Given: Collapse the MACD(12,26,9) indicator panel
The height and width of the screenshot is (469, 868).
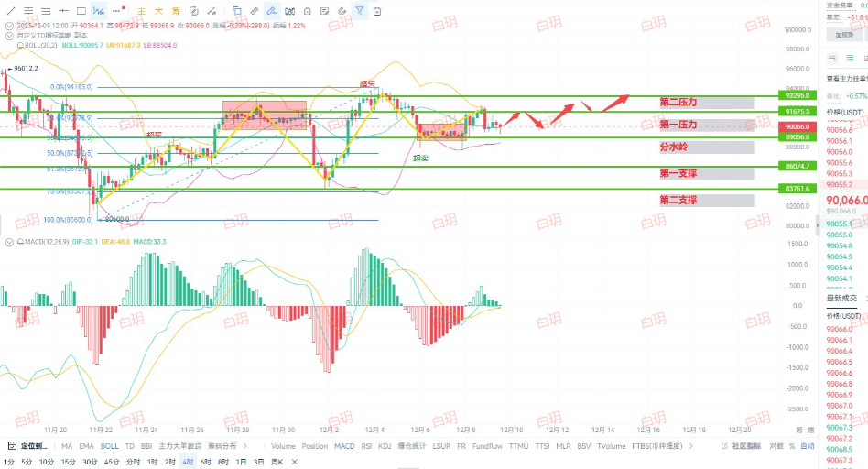Looking at the screenshot, I should click(x=9, y=242).
